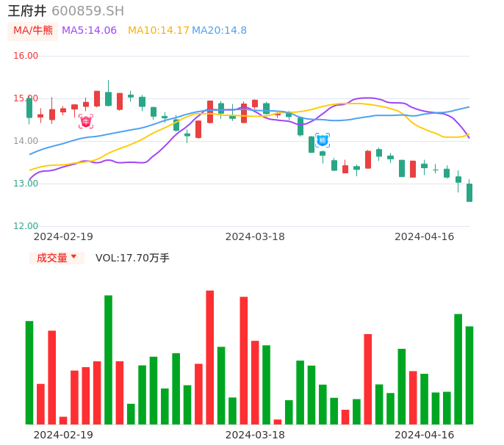The image size is (504, 445).
Task: Click the blue bear signal marker icon
Action: [323, 140]
